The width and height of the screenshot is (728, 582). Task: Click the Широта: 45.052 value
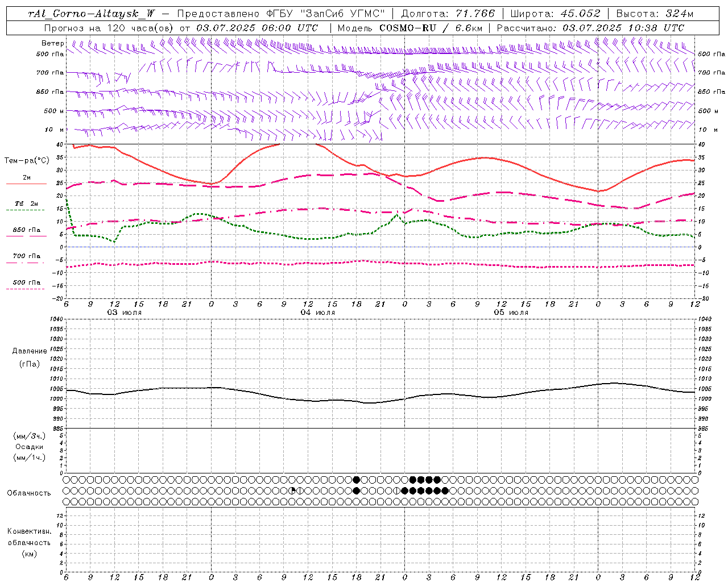tap(556, 14)
